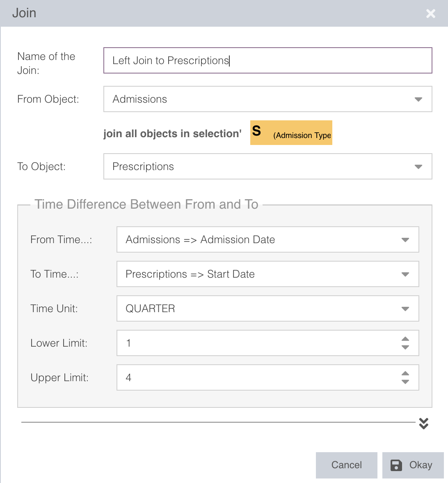Open the Time Unit dropdown showing QUARTER

[258, 308]
